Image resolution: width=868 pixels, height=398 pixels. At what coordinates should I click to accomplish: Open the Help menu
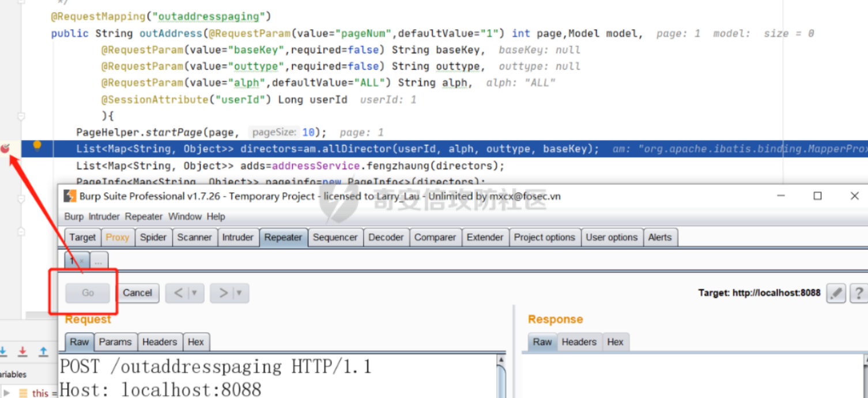[216, 216]
